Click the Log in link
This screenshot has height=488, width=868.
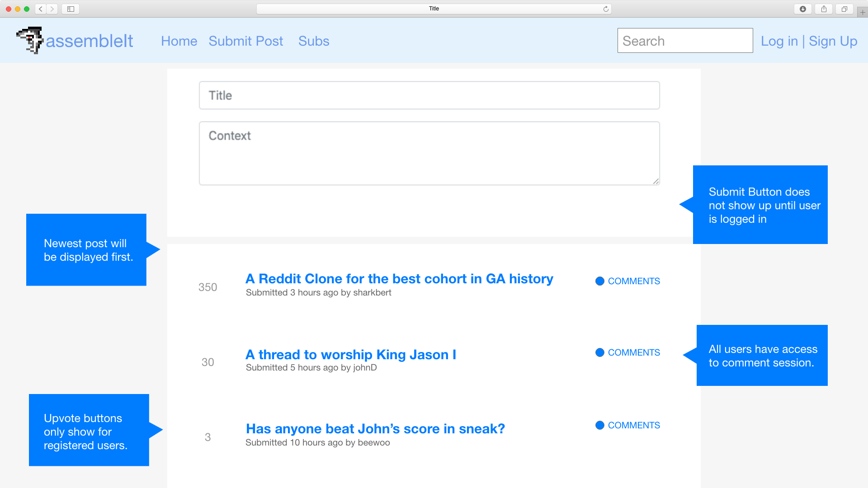(778, 41)
